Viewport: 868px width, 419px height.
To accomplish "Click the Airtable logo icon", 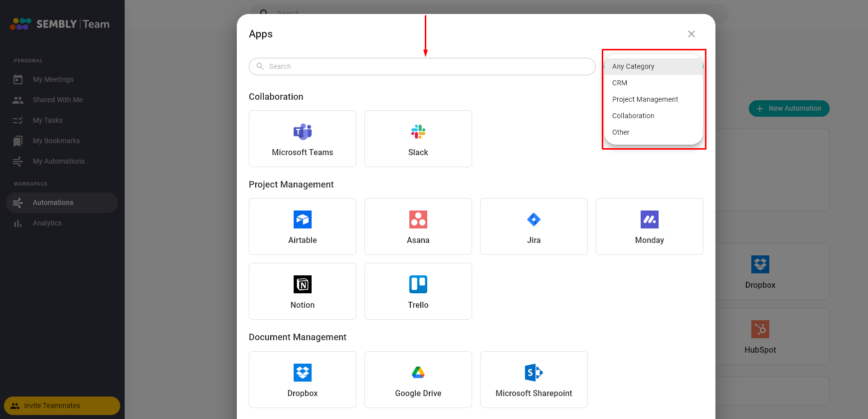I will point(303,219).
